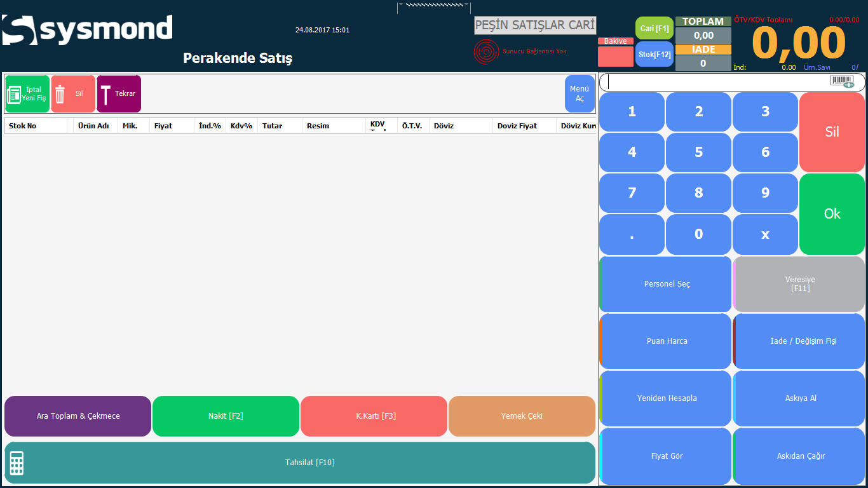Click the İptal Yeni Fiş receipt icon
The width and height of the screenshot is (868, 488).
pos(14,95)
